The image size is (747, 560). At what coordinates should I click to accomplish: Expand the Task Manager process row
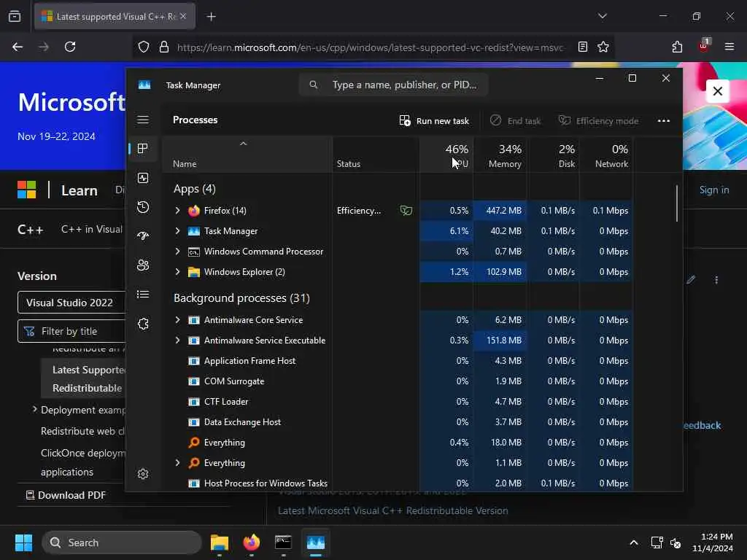[x=177, y=231]
